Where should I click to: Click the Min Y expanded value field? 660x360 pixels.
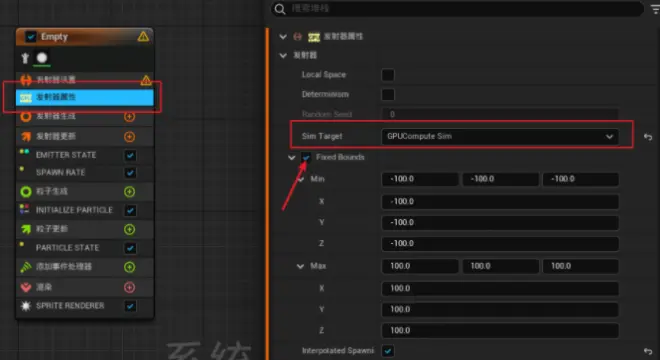point(500,222)
